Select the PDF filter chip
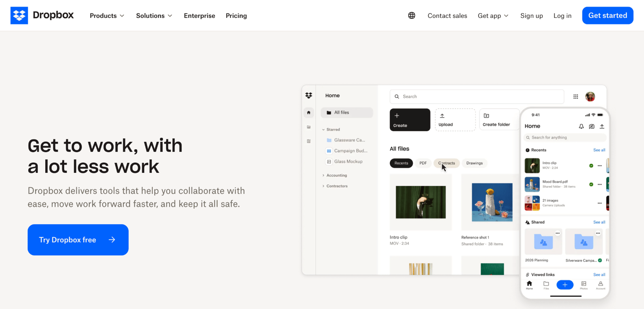Screen dimensions: 644x309 coord(423,163)
